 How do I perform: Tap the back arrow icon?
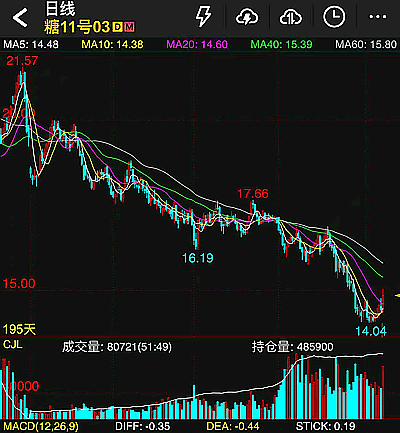pyautogui.click(x=20, y=17)
